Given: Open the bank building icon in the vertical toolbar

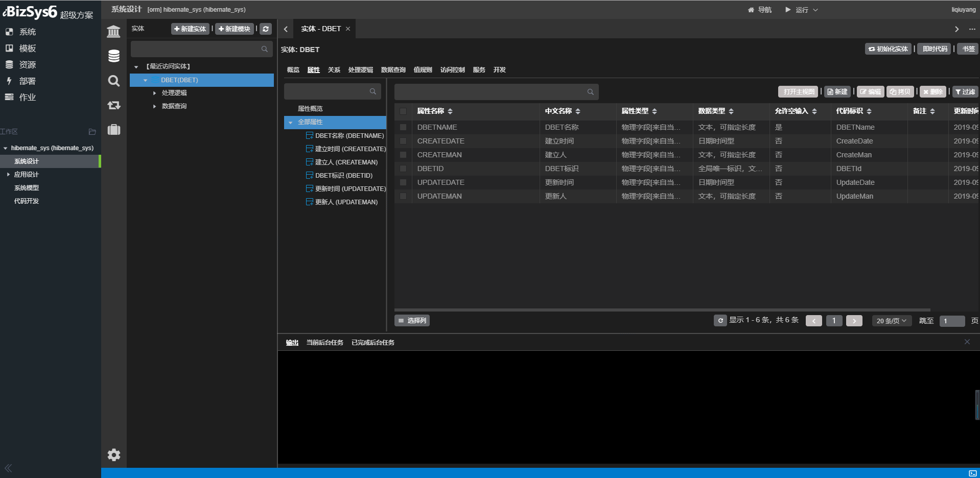Looking at the screenshot, I should (x=113, y=31).
